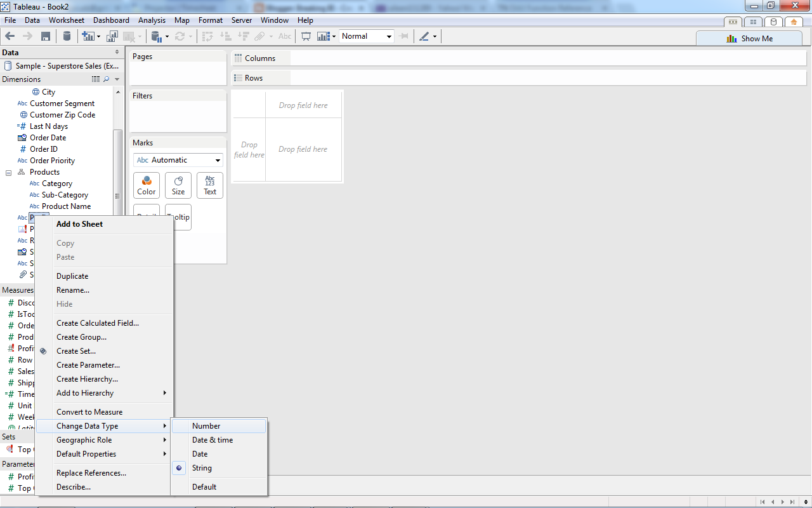Click the connect to data cylinder icon
This screenshot has height=508, width=812.
(67, 36)
